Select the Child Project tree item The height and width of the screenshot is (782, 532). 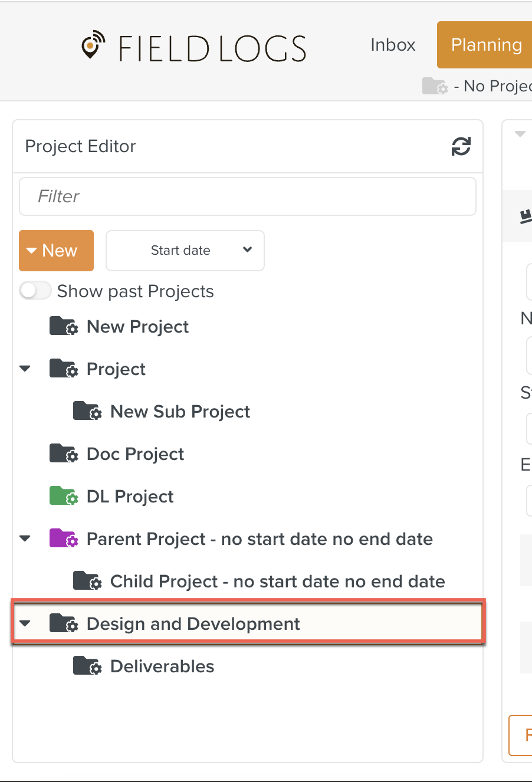click(x=277, y=581)
